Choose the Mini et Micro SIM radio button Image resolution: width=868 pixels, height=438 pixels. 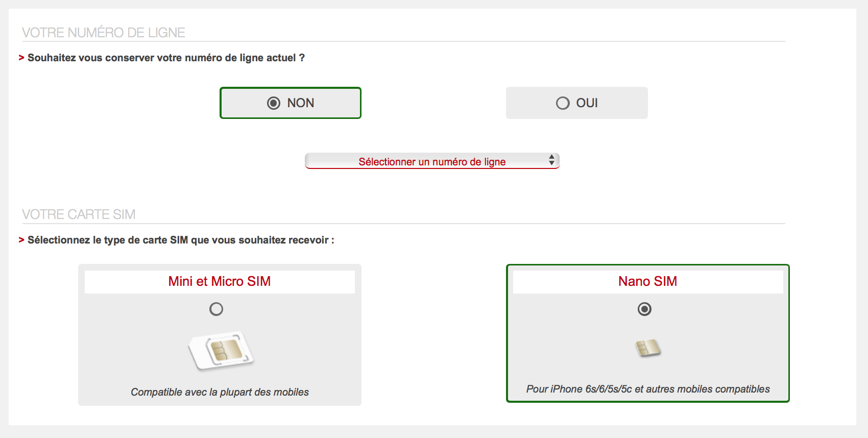point(216,309)
